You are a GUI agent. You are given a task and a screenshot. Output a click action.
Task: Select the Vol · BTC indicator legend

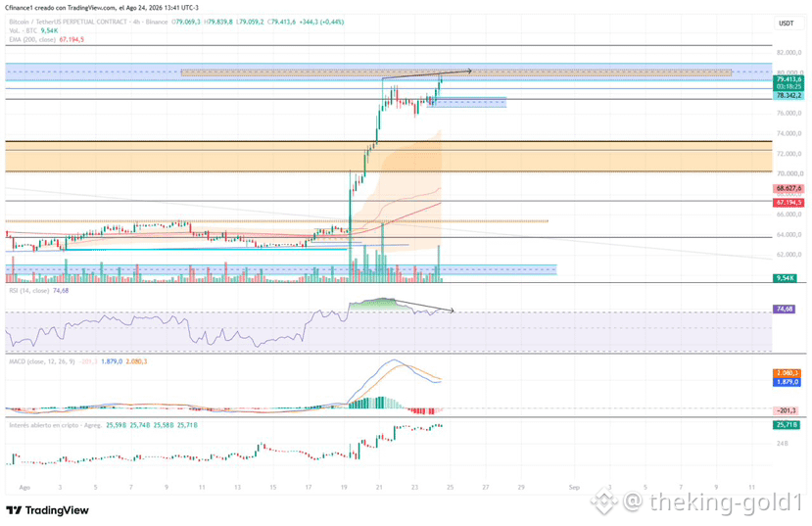(23, 31)
